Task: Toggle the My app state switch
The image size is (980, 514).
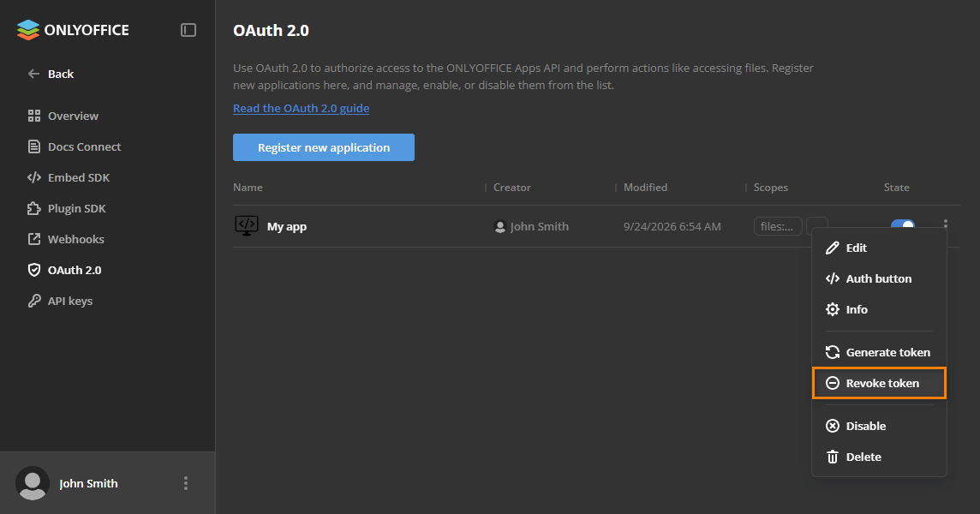Action: (903, 224)
